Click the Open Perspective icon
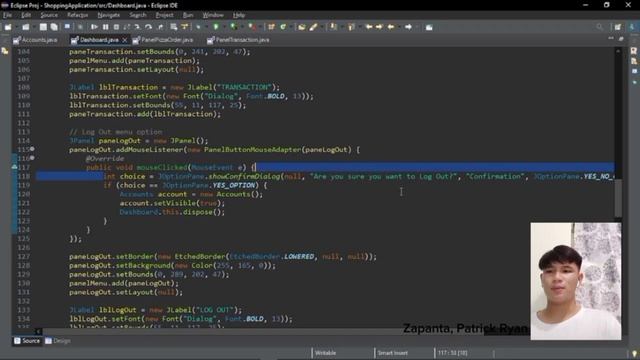 618,27
